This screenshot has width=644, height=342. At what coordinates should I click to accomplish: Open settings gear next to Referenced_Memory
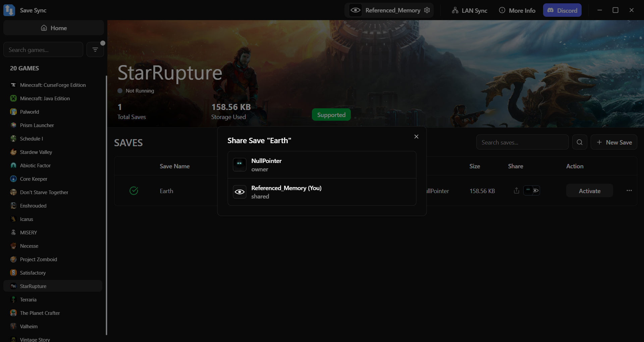(x=427, y=10)
